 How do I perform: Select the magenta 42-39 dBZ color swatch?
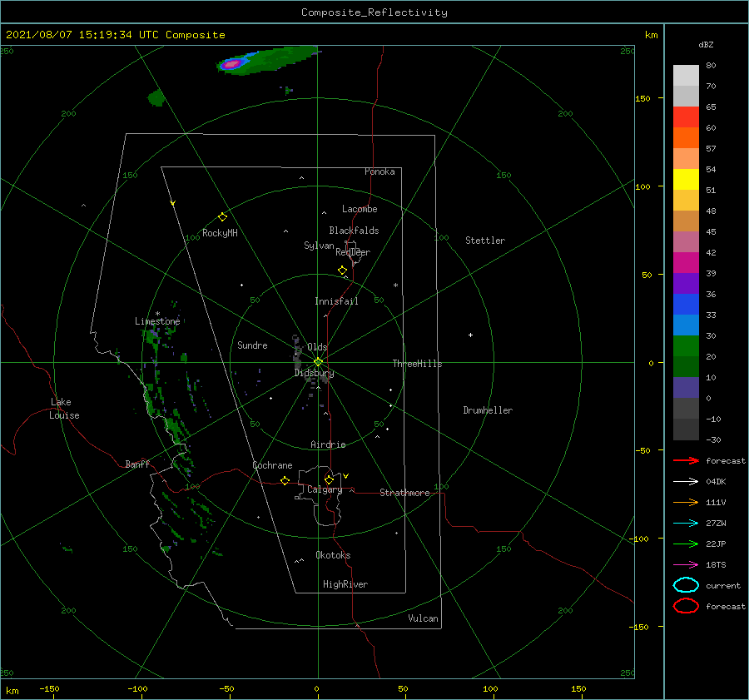click(x=686, y=263)
